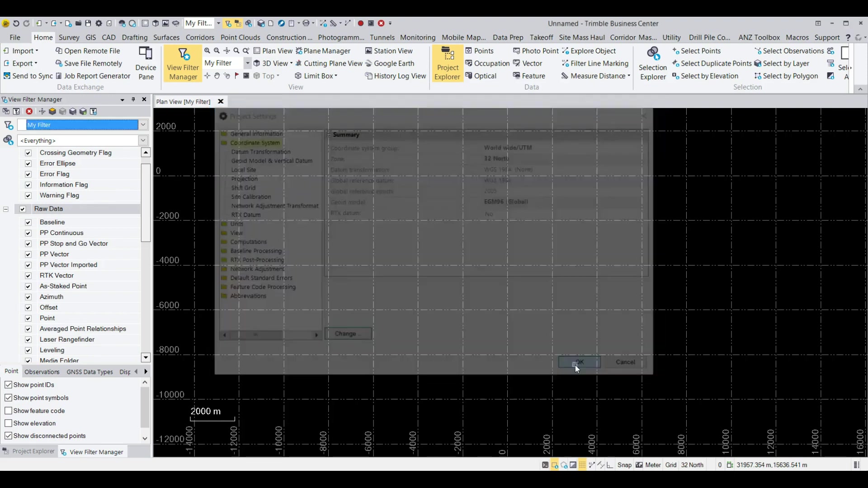The height and width of the screenshot is (488, 868).
Task: Open the File menu
Action: [x=15, y=38]
